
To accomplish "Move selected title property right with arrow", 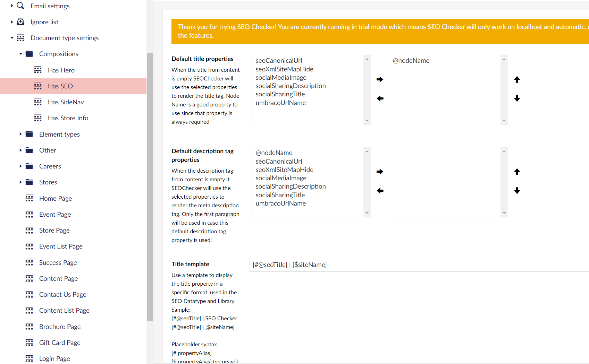I will [380, 79].
